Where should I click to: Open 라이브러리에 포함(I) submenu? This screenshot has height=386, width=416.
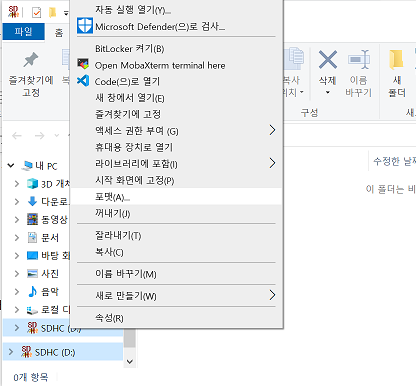pyautogui.click(x=176, y=163)
